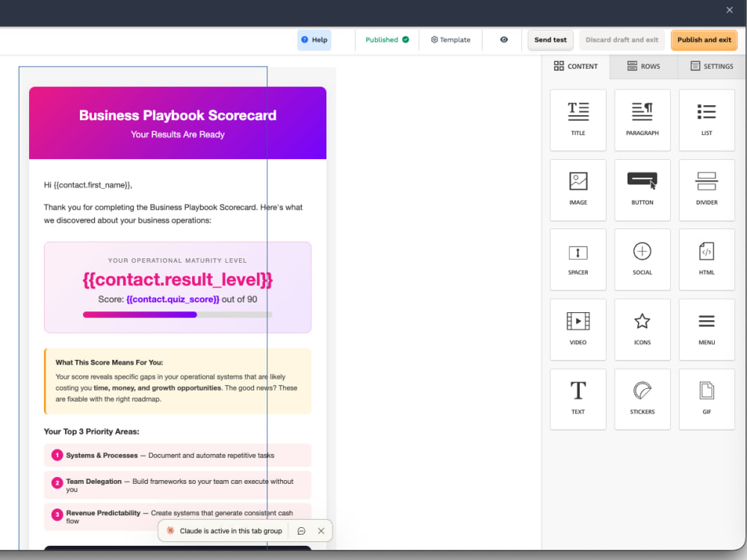Click the Published status indicator
Image resolution: width=747 pixels, height=560 pixels.
coord(387,40)
